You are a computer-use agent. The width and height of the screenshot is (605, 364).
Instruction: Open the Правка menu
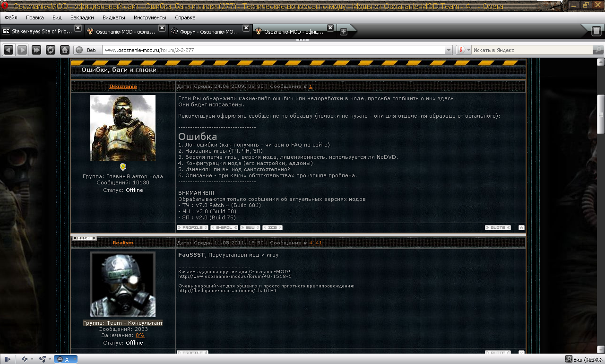coord(35,17)
